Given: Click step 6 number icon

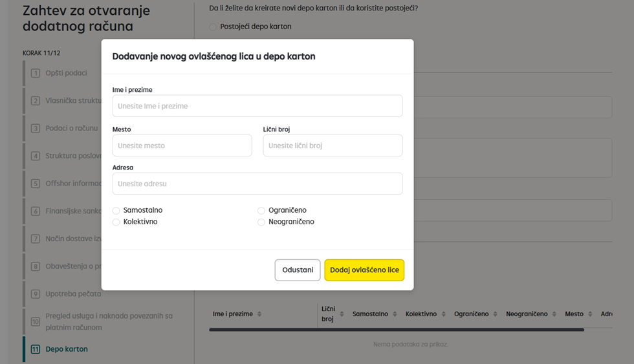Looking at the screenshot, I should pos(36,211).
